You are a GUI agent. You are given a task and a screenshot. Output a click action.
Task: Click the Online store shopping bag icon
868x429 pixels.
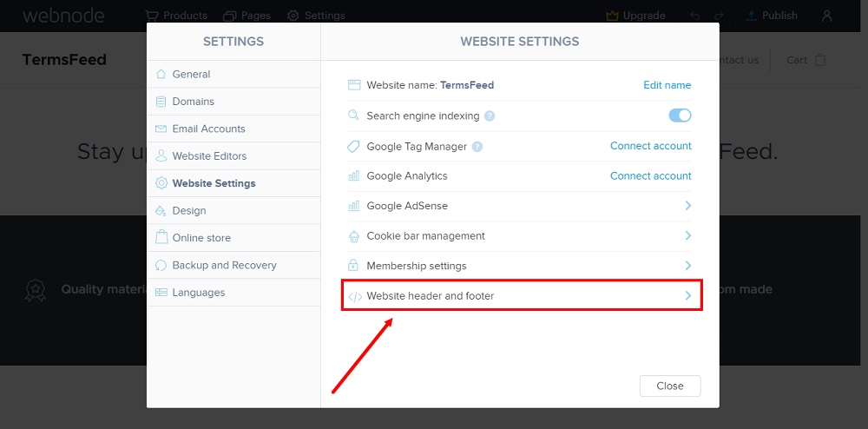[x=161, y=237]
